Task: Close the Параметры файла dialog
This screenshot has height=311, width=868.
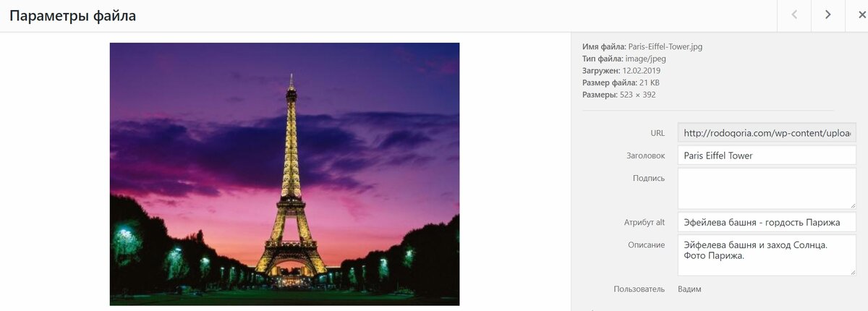Action: pyautogui.click(x=859, y=15)
